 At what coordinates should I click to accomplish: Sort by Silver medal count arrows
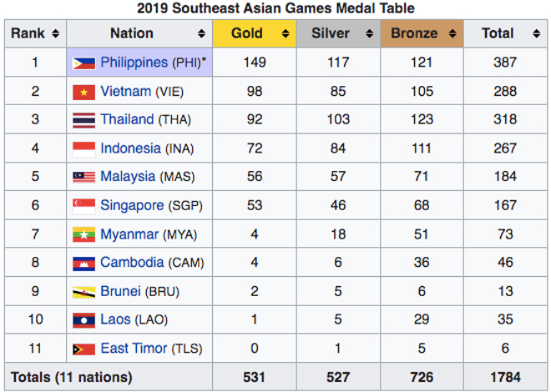click(x=368, y=34)
